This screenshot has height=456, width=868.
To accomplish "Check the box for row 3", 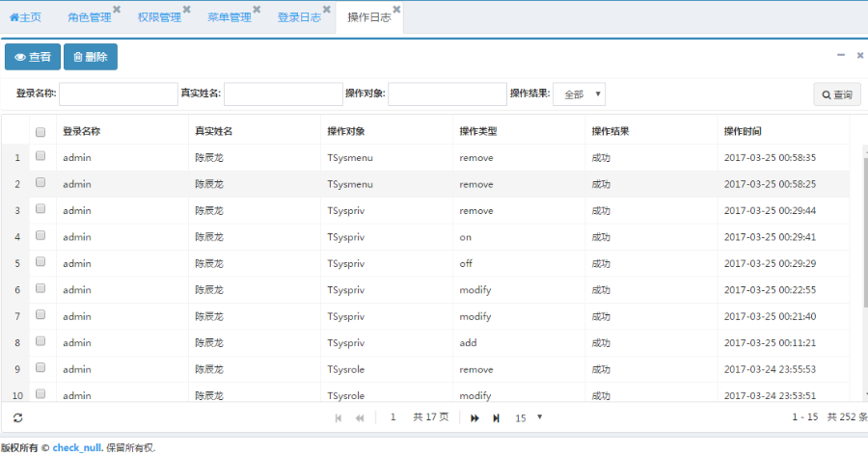I will [41, 208].
